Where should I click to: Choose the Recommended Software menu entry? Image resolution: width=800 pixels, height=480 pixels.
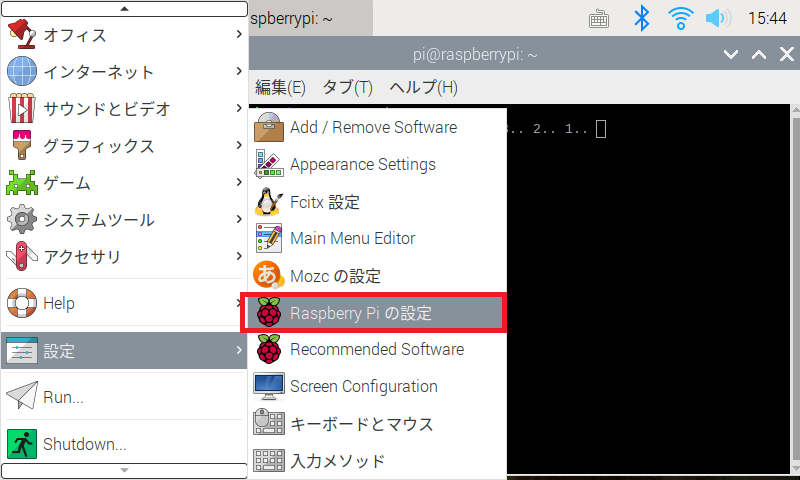[x=378, y=349]
